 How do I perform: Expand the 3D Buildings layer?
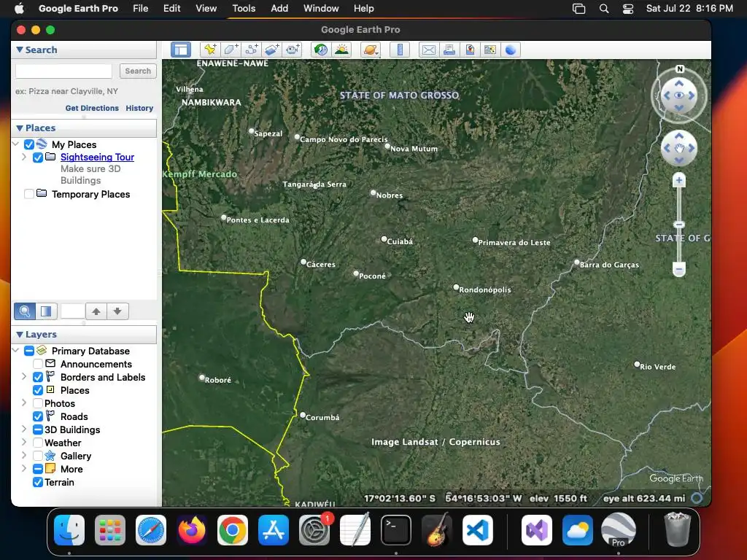(x=24, y=429)
